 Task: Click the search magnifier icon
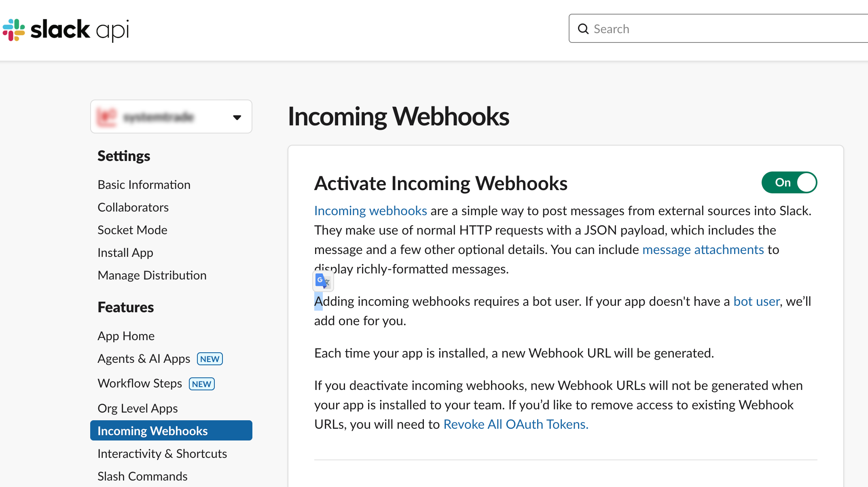583,29
